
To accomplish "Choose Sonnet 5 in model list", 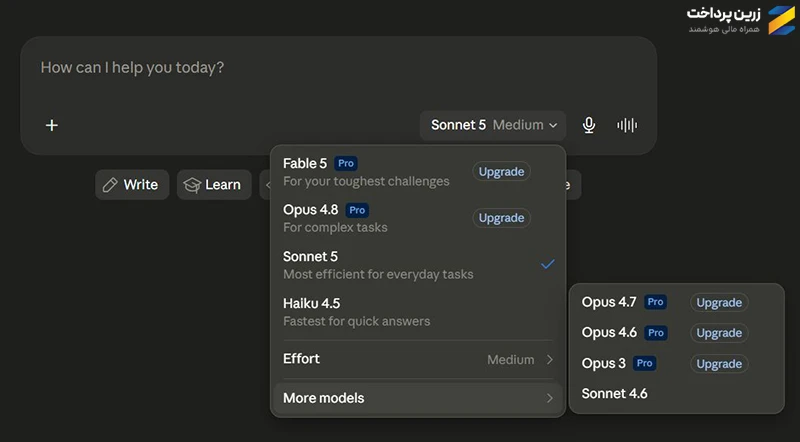I will [418, 265].
